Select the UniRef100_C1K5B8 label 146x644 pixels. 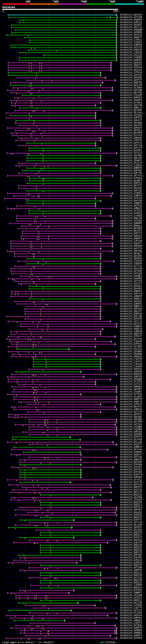coord(131,427)
